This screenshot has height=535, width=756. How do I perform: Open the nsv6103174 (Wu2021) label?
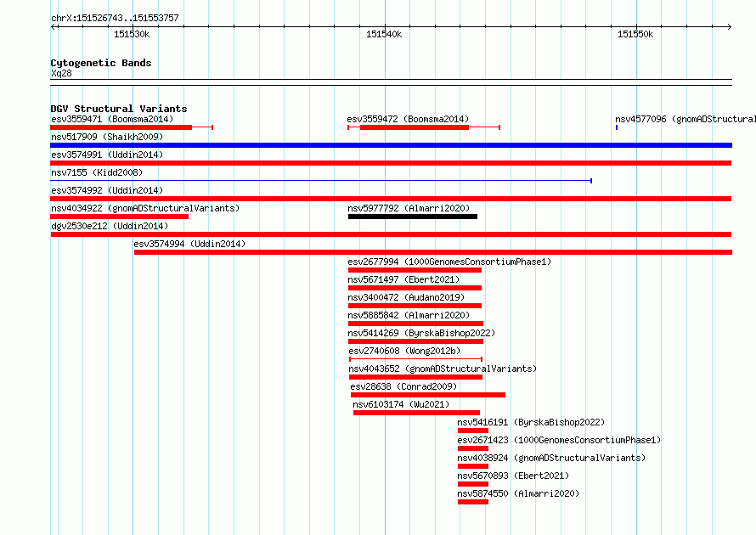click(x=401, y=404)
